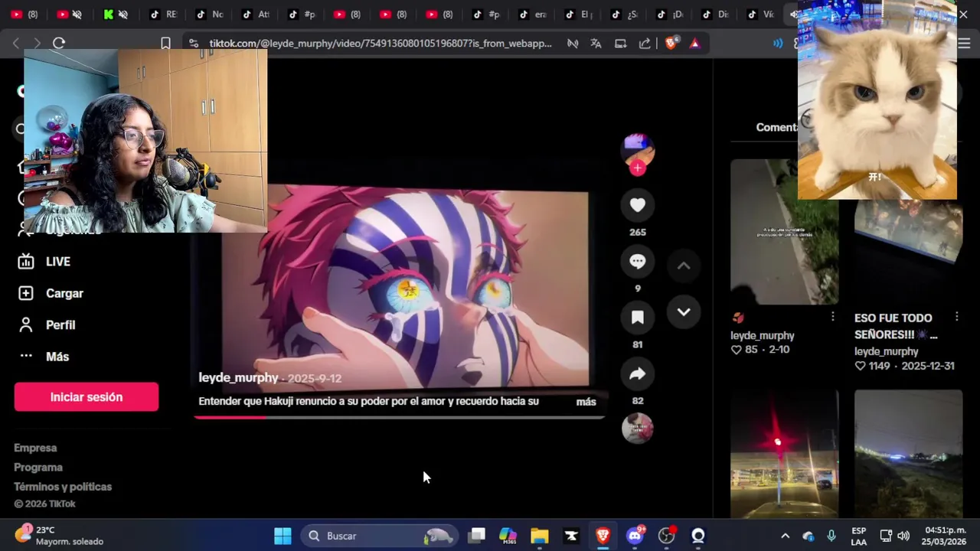Bookmark this page in the address bar
This screenshot has height=551, width=980.
tap(165, 44)
